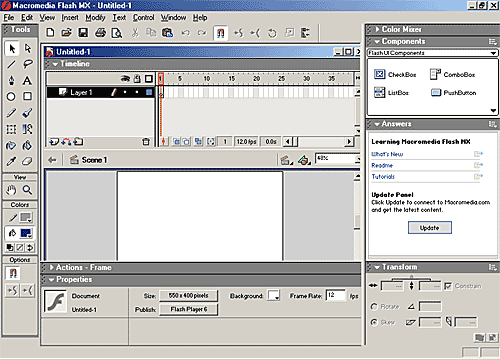Select the Eyedropper tool
Image resolution: width=500 pixels, height=360 pixels.
(x=11, y=161)
